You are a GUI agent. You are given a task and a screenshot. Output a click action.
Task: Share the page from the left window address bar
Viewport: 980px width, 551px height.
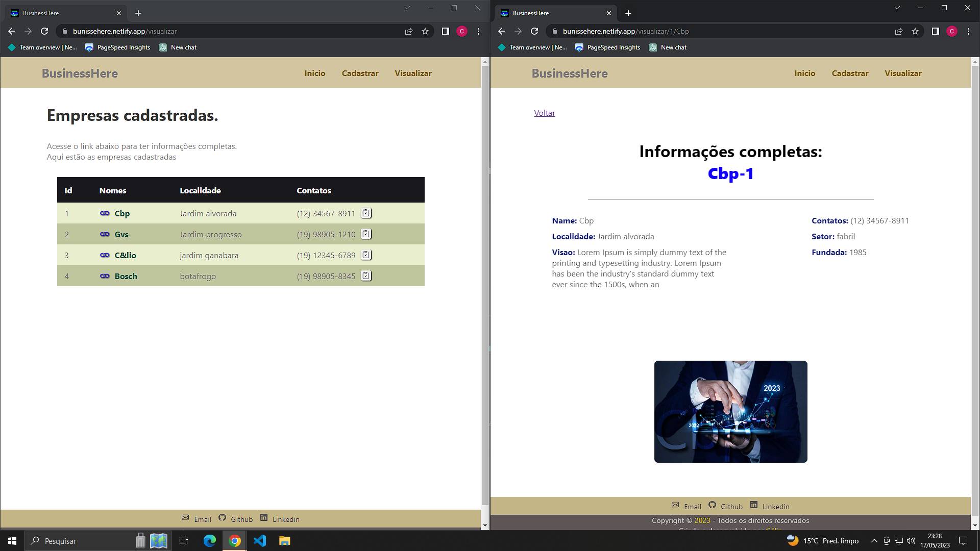[409, 31]
